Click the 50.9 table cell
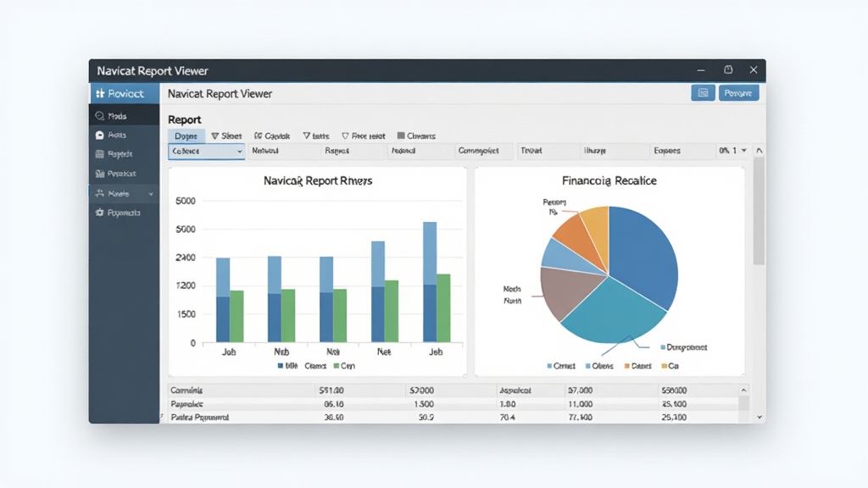868x488 pixels. click(426, 417)
